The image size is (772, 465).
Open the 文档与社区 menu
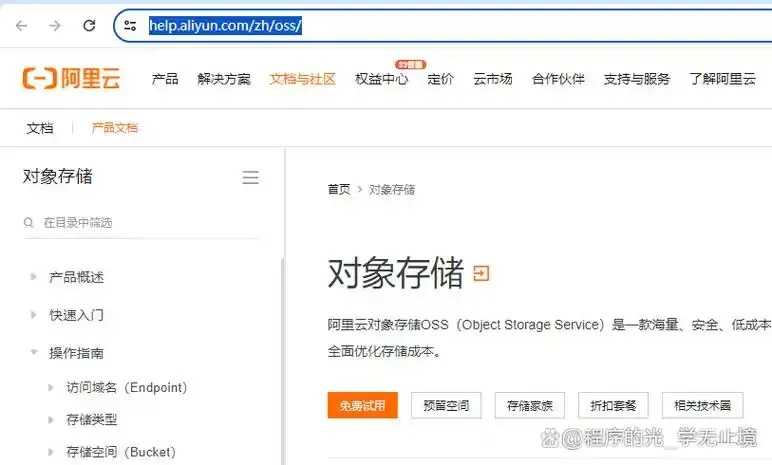point(302,79)
